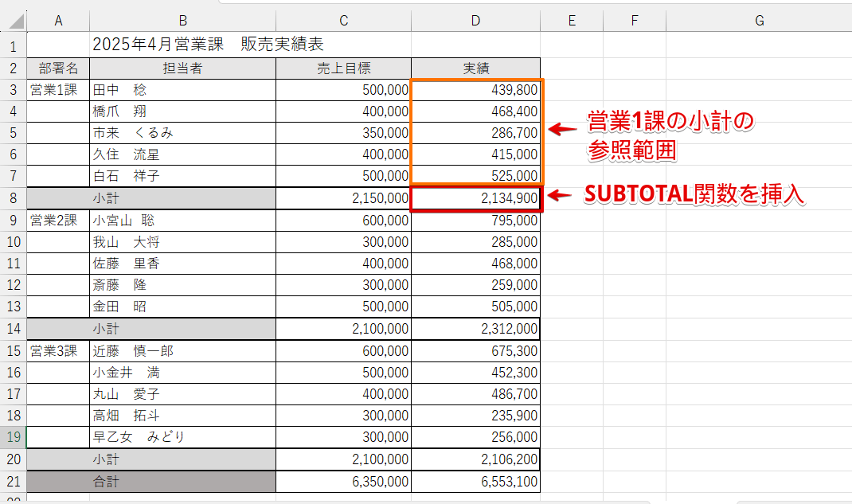
Task: Select column C header
Action: 343,21
